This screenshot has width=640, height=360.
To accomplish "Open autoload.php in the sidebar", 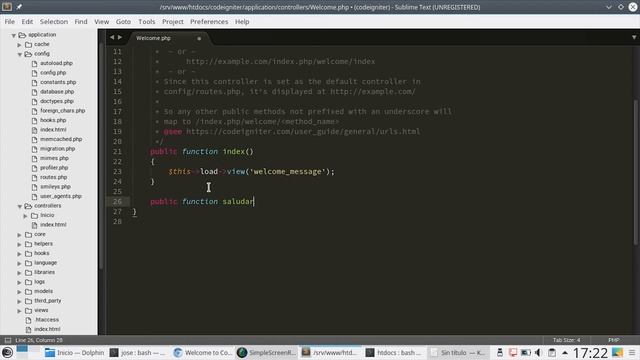I will pyautogui.click(x=56, y=63).
